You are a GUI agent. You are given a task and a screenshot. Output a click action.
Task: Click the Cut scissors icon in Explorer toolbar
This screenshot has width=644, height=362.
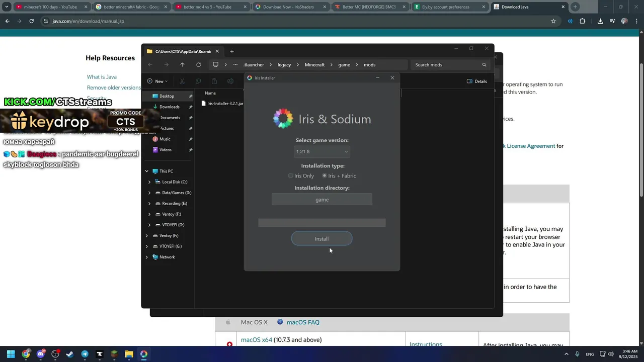coord(182,81)
